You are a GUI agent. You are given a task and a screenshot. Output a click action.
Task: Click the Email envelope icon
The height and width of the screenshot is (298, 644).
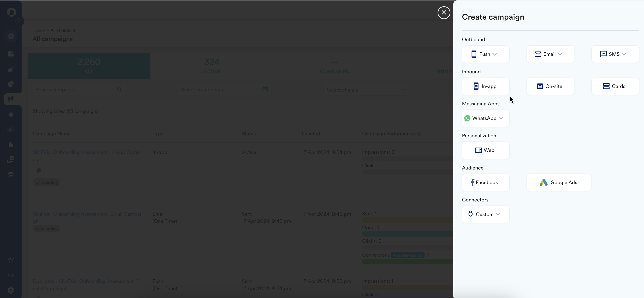538,54
